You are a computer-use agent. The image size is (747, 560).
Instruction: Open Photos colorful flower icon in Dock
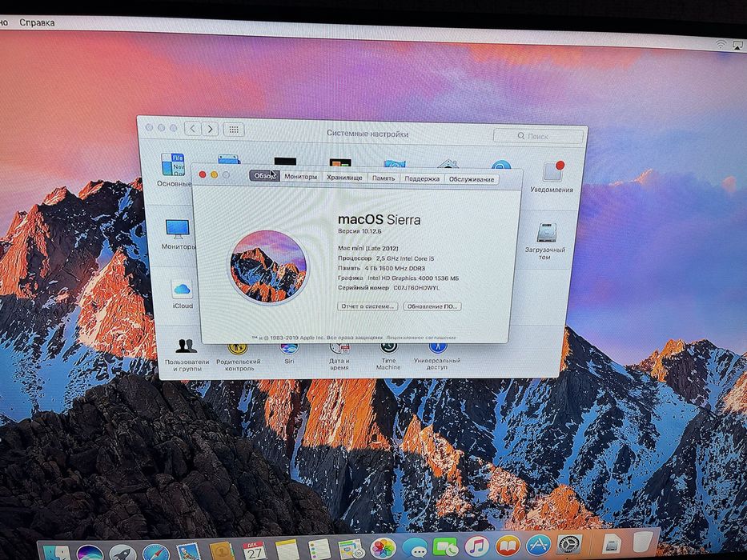(x=383, y=548)
